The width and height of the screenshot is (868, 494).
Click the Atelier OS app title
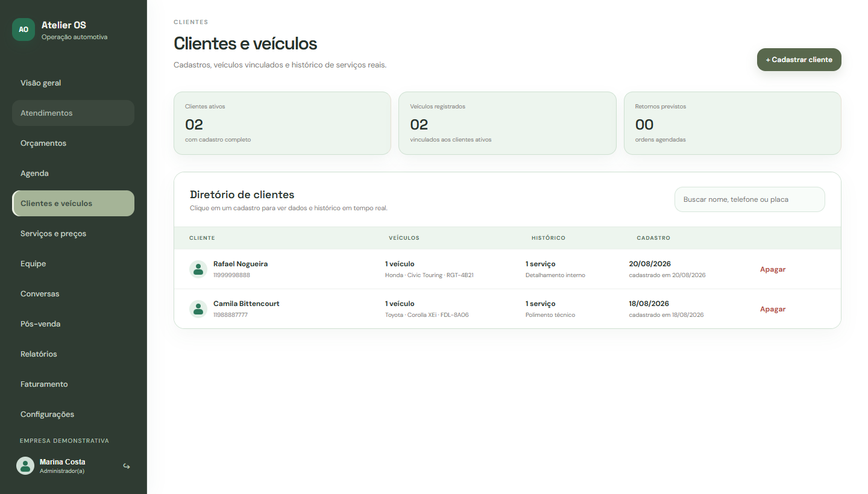click(64, 25)
